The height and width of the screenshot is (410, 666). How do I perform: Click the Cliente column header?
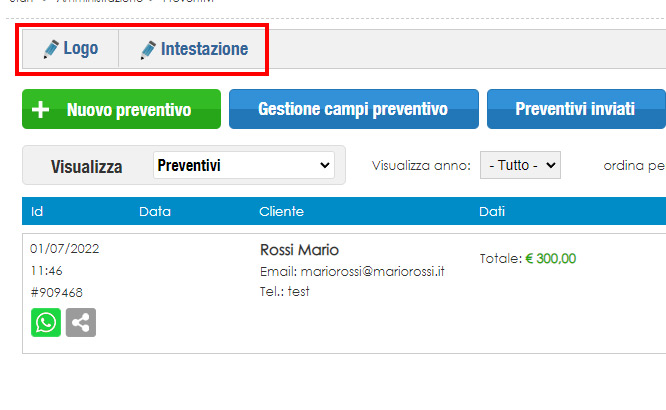(x=282, y=212)
